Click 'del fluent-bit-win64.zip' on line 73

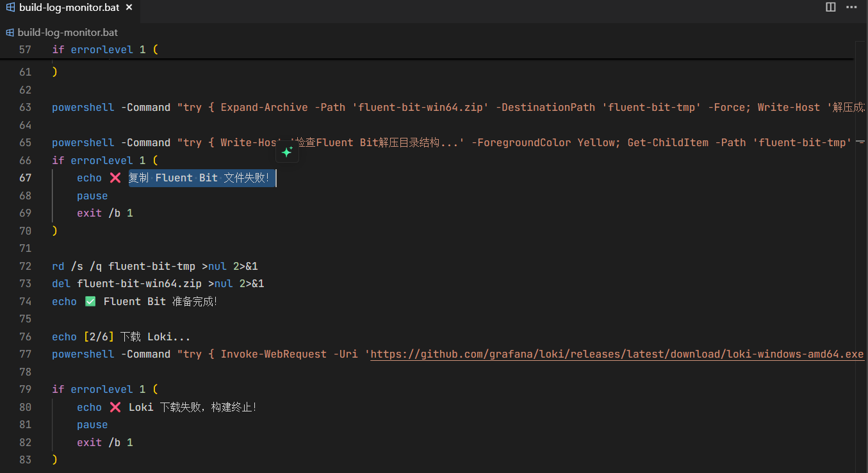(x=127, y=284)
